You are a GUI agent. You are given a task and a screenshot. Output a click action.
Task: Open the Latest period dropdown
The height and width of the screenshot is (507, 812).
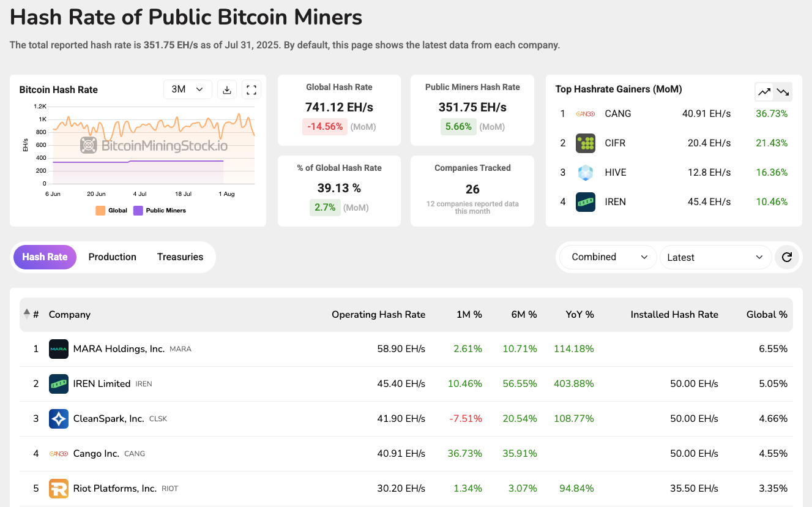point(715,257)
